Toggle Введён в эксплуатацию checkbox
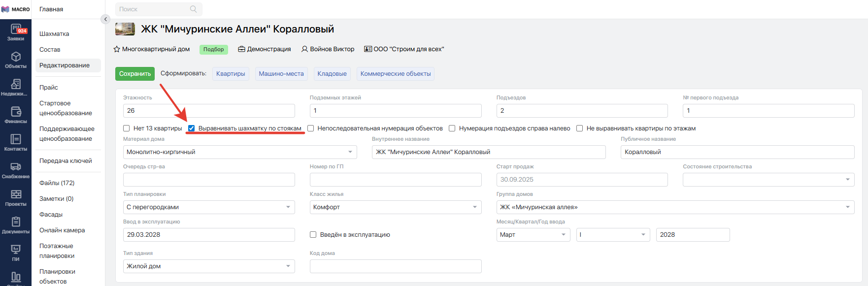Screen dimensions: 868x286 pos(313,235)
